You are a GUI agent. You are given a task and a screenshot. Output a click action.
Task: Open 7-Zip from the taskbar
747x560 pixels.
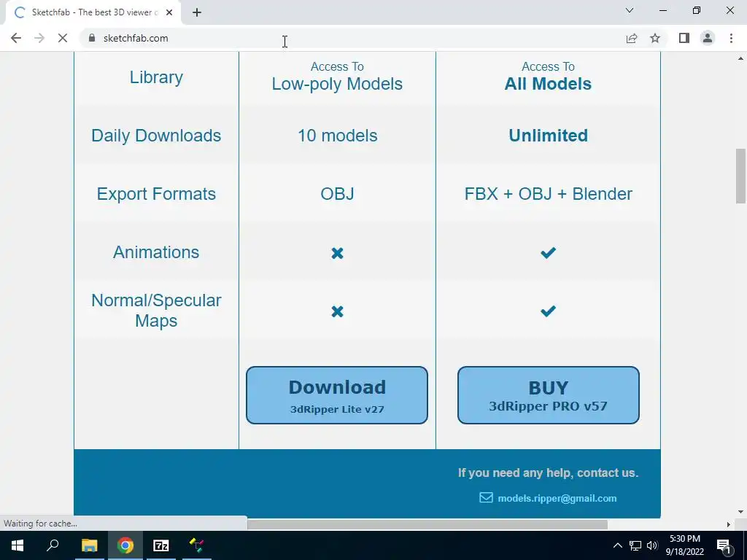point(161,545)
